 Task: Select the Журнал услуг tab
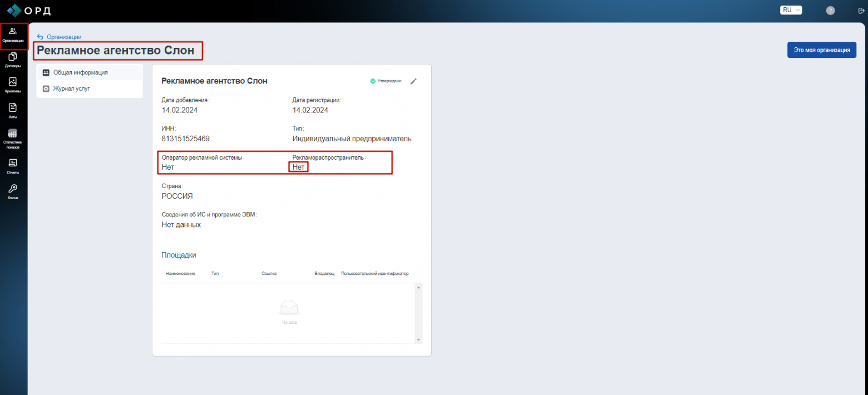(90, 88)
